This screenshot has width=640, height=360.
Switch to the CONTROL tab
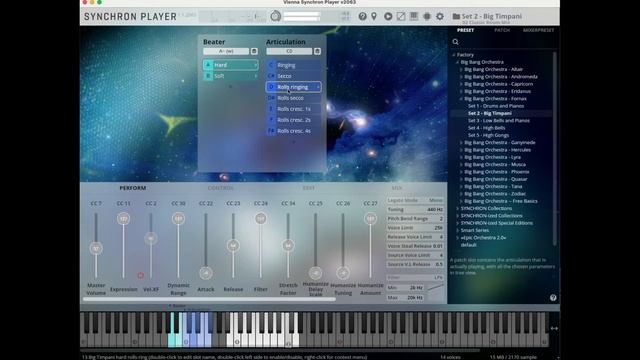[220, 188]
